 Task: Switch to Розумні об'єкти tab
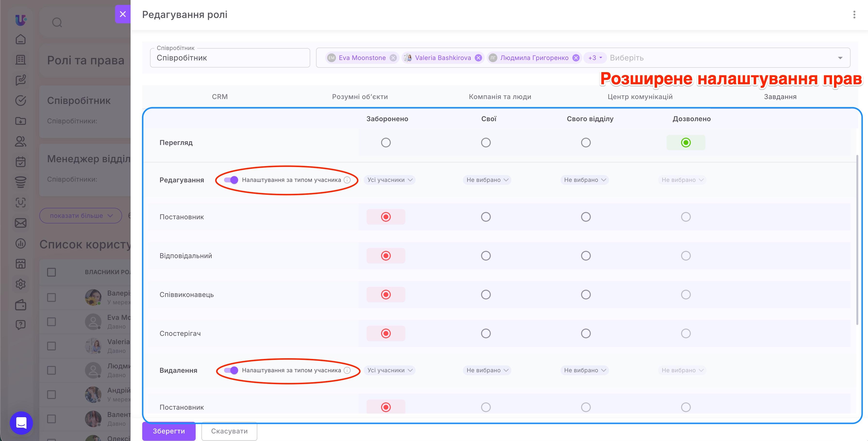pos(360,97)
